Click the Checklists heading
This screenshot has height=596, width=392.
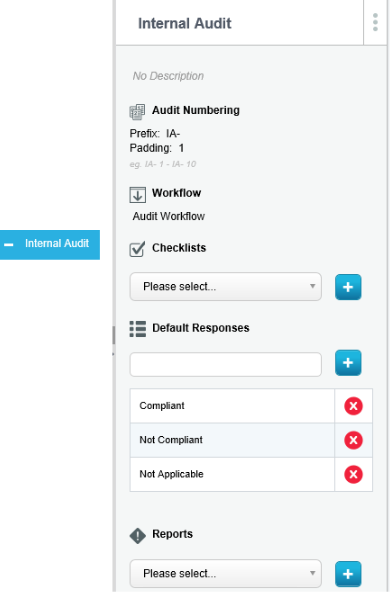[179, 248]
